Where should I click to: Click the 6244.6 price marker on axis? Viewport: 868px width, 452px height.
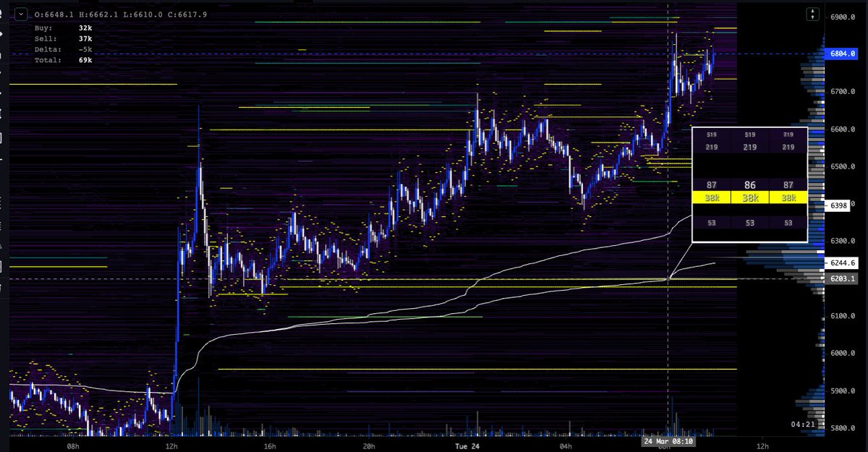click(843, 263)
